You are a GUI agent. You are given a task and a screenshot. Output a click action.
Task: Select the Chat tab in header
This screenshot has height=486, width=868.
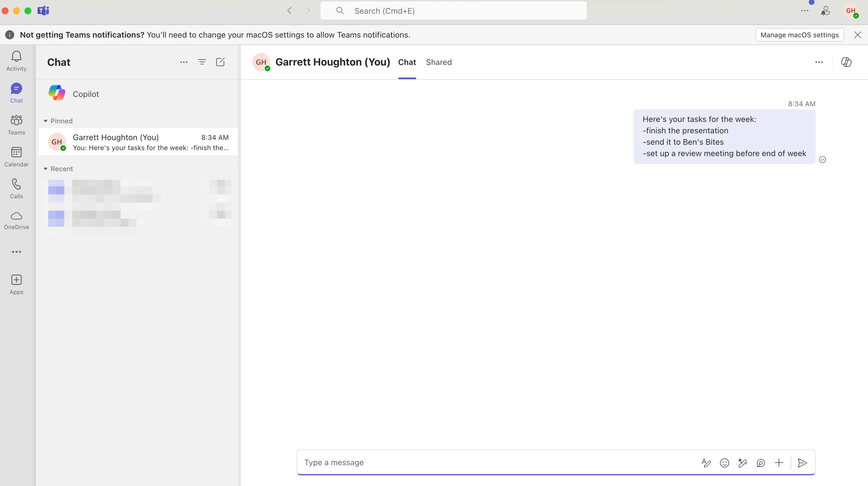coord(407,62)
